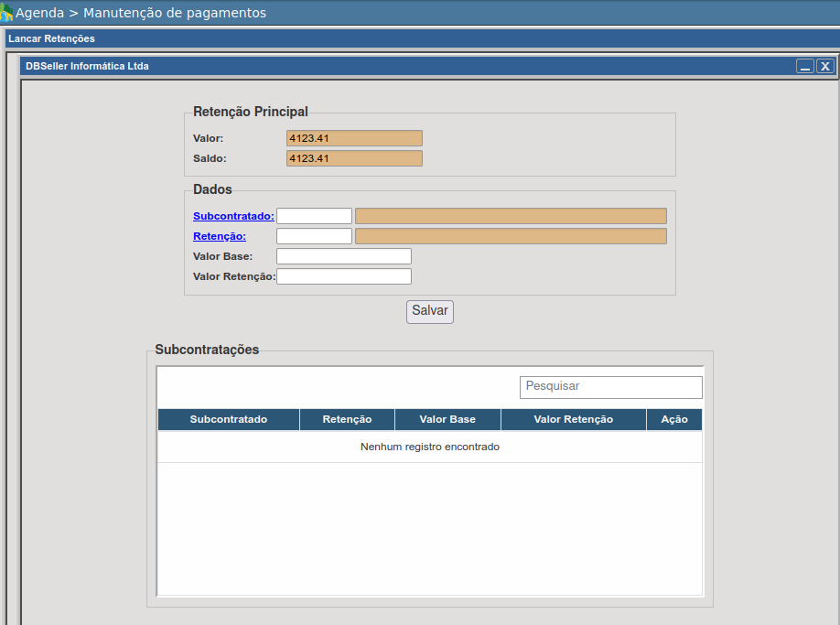This screenshot has width=840, height=625.
Task: Sort by the Retenção column header
Action: 347,419
